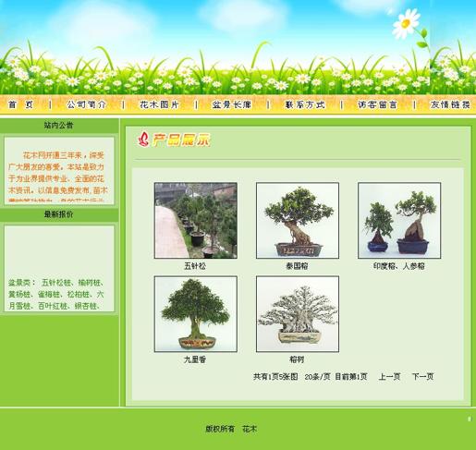Click the 盆景类 price list text
The image size is (476, 450).
coord(56,294)
